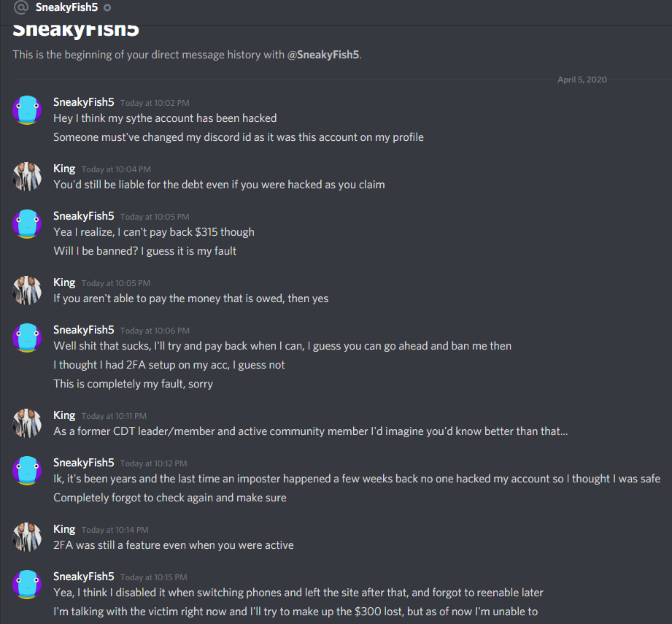Click the @ icon in the DM header
Image resolution: width=672 pixels, height=624 pixels.
[21, 7]
